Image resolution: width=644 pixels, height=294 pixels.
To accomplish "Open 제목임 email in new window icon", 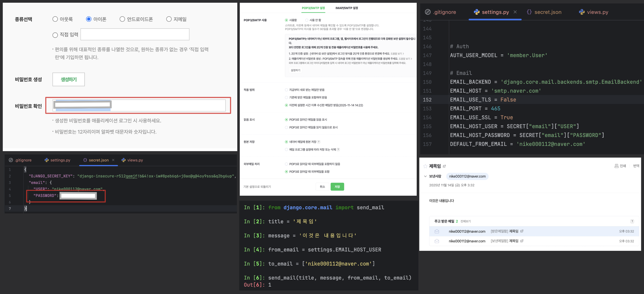I will (444, 166).
